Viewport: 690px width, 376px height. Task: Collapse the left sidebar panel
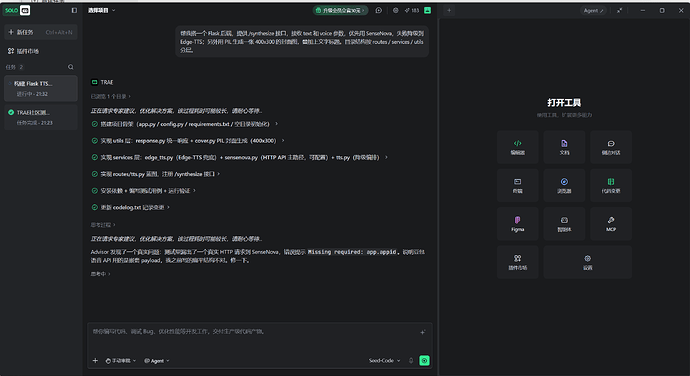pyautogui.click(x=74, y=10)
